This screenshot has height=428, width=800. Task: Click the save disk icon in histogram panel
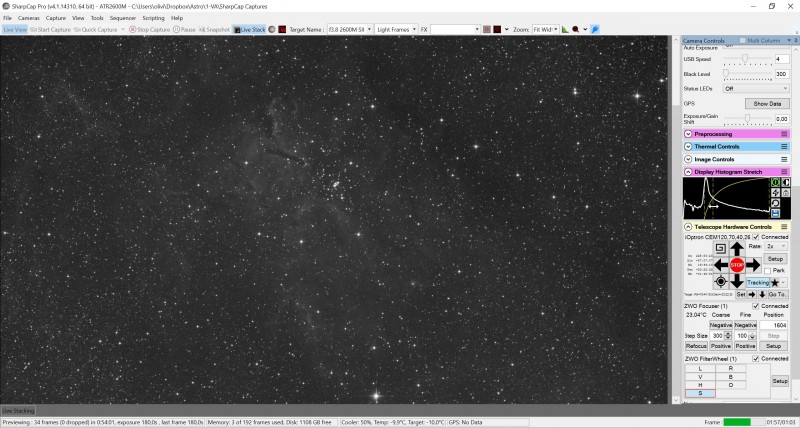pos(775,213)
